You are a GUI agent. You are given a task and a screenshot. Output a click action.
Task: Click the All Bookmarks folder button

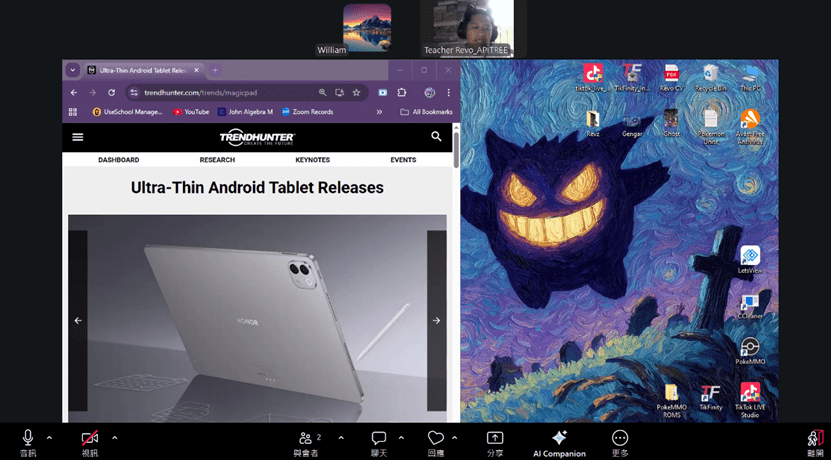coord(427,112)
